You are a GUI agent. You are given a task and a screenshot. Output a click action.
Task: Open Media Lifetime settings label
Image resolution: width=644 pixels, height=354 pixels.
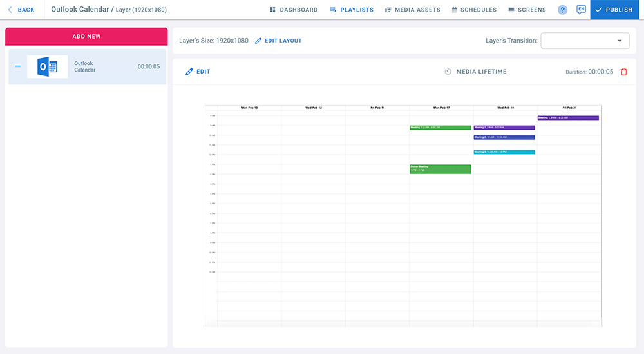click(x=481, y=72)
